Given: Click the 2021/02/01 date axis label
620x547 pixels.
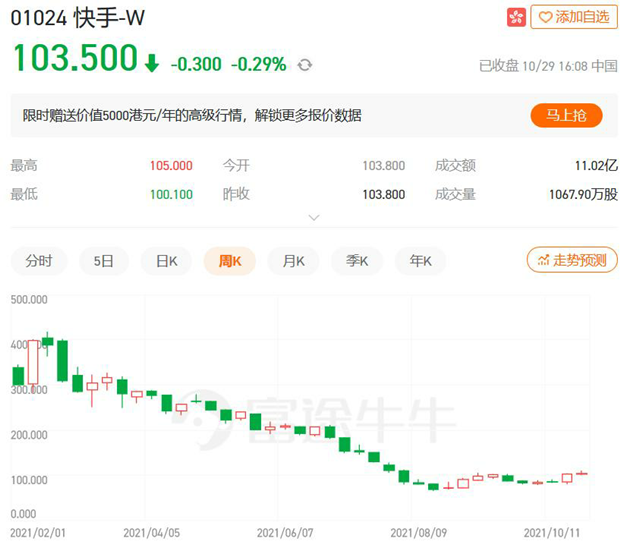Looking at the screenshot, I should (x=38, y=533).
